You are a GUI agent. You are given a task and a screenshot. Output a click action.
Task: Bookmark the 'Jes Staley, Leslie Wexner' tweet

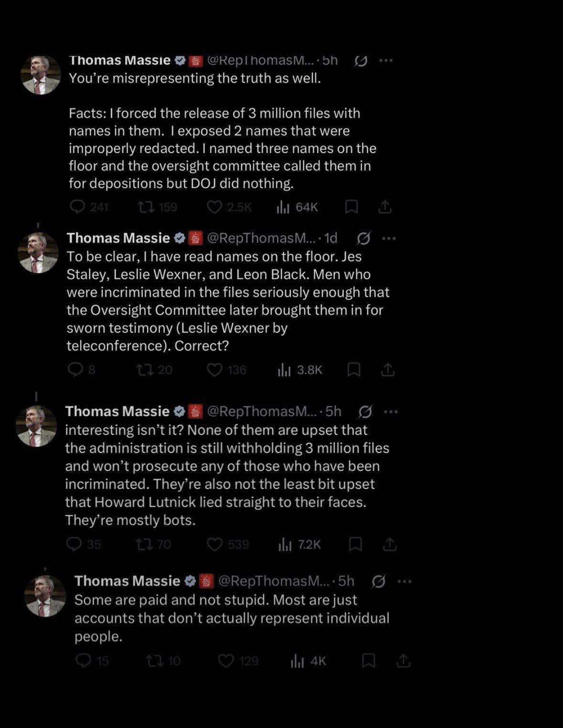353,369
